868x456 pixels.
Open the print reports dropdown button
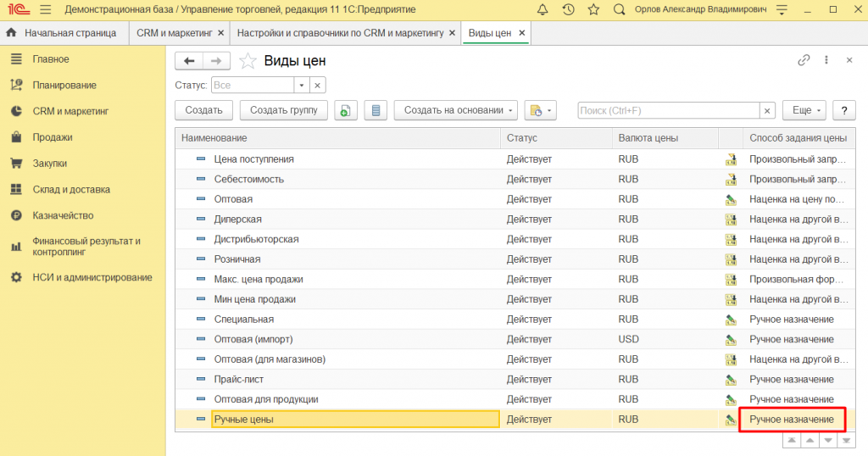pyautogui.click(x=540, y=110)
